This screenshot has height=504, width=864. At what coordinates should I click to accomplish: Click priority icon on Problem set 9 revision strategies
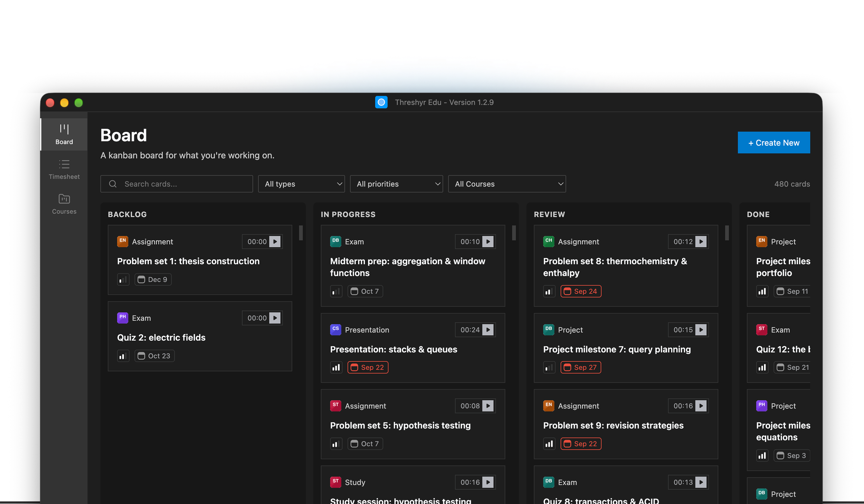549,444
